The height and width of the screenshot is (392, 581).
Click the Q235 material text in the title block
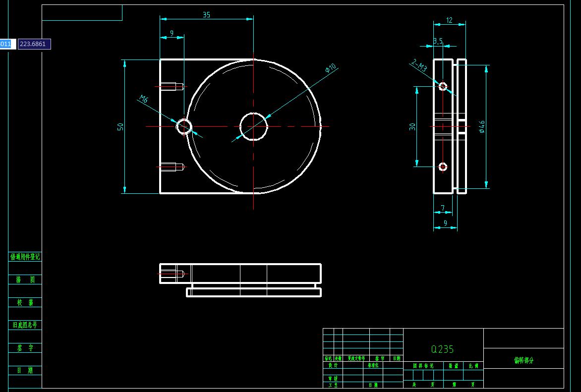point(442,349)
